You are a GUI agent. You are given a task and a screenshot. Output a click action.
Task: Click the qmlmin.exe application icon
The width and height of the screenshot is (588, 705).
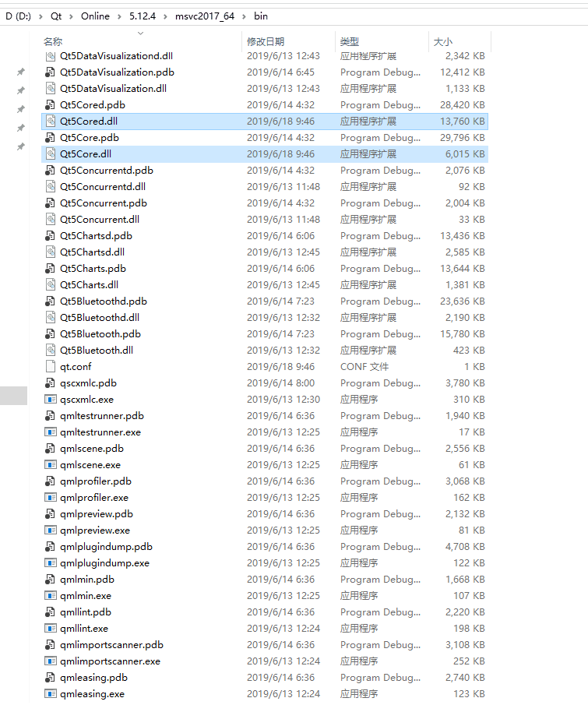point(51,596)
